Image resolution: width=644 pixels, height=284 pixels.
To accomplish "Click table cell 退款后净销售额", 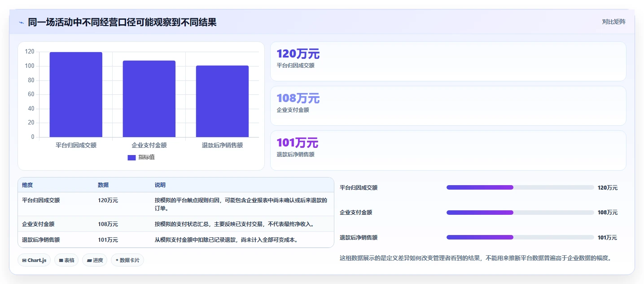I will tap(41, 240).
